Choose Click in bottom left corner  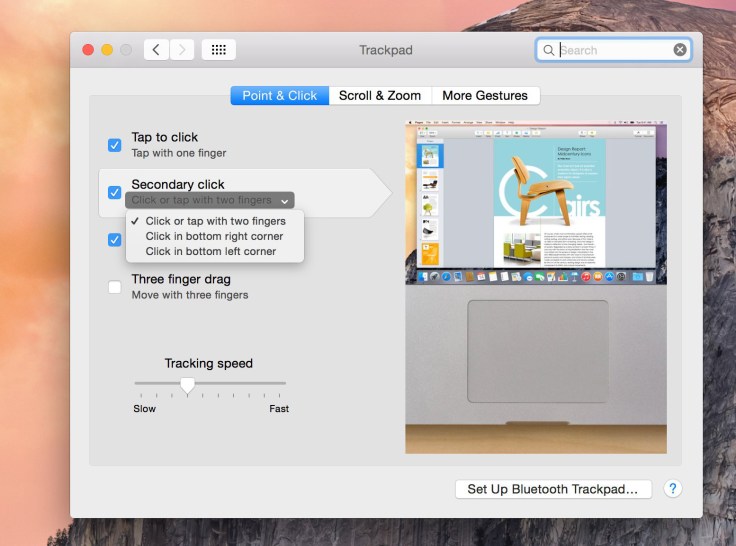[215, 251]
